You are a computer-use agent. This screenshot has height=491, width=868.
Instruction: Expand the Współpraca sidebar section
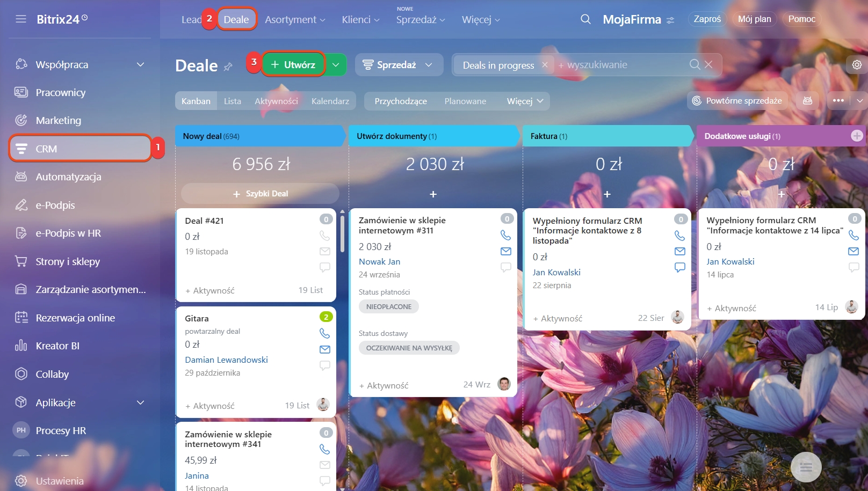[x=140, y=65]
